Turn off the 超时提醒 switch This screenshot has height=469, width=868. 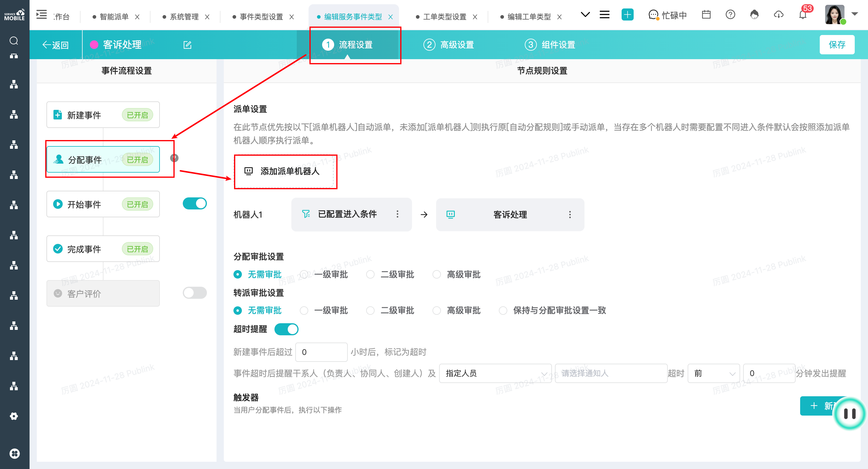pyautogui.click(x=287, y=329)
